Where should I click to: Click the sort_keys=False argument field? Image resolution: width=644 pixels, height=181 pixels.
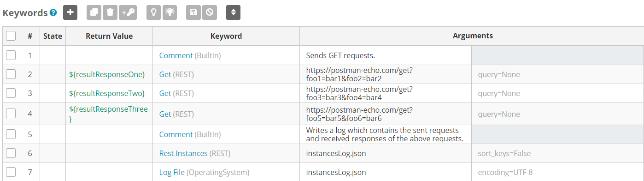(557, 153)
